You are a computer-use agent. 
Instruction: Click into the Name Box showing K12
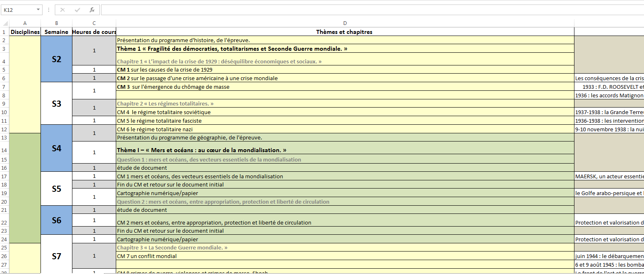point(18,10)
